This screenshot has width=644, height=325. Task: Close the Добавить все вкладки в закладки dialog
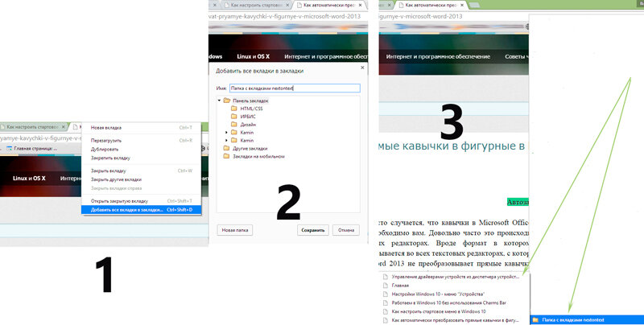[x=362, y=68]
